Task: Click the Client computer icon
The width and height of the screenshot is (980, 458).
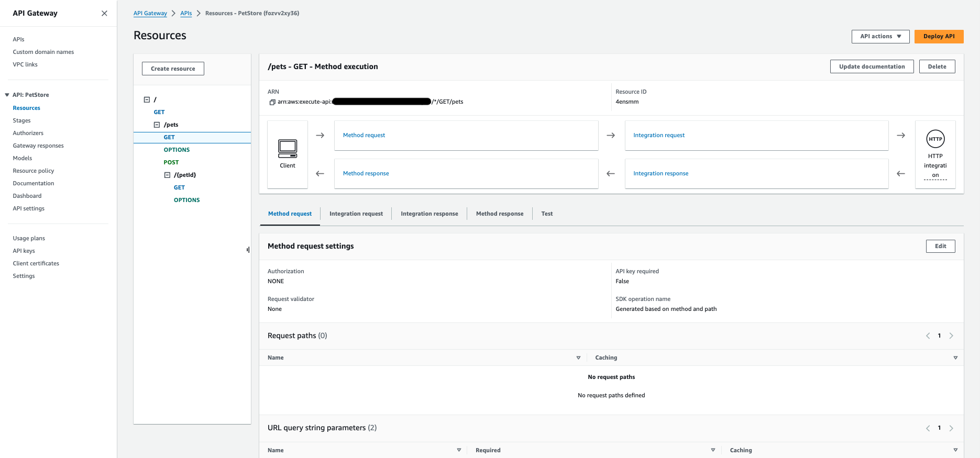Action: coord(288,149)
